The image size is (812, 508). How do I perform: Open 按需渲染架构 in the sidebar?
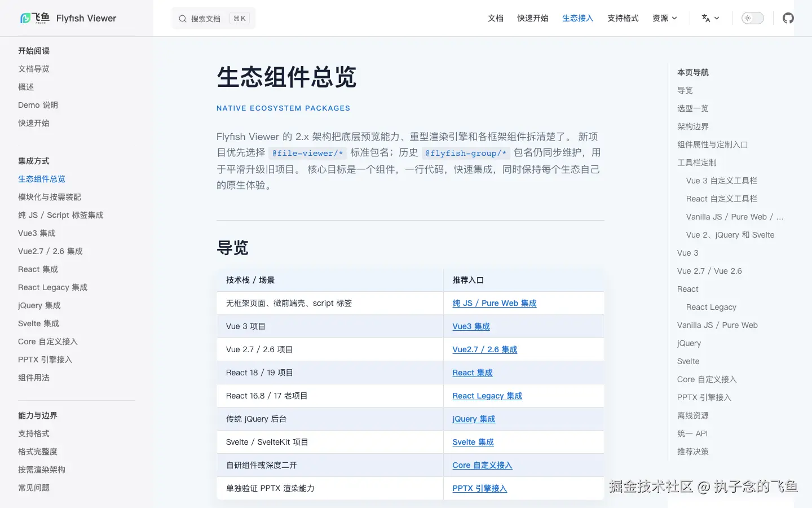[42, 470]
